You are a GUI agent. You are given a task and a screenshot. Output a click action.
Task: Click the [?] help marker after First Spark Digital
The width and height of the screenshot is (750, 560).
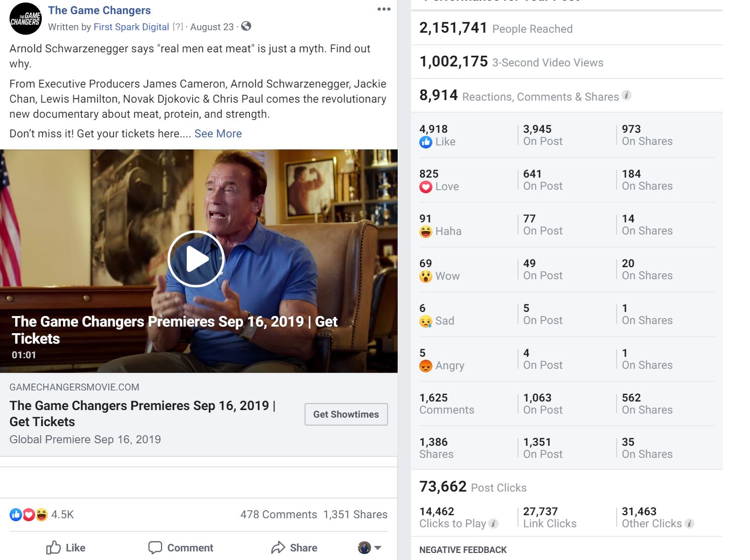tap(178, 27)
